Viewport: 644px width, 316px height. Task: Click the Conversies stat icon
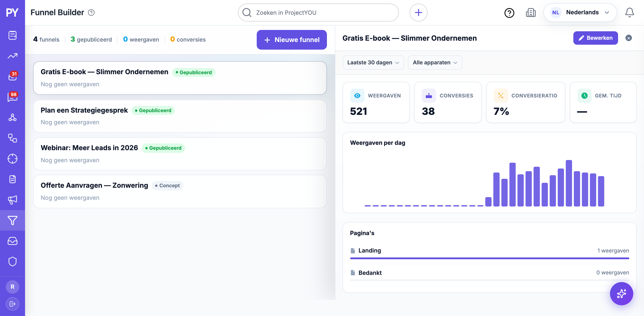click(x=429, y=96)
